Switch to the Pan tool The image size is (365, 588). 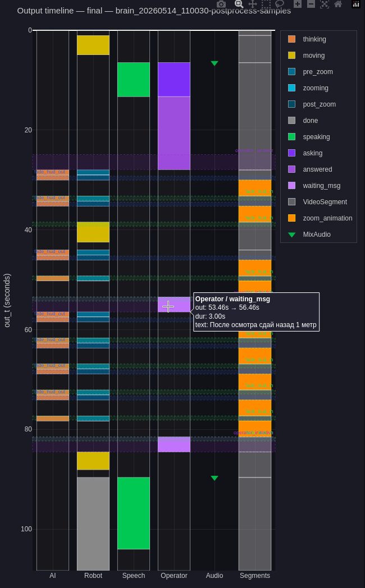click(x=253, y=4)
